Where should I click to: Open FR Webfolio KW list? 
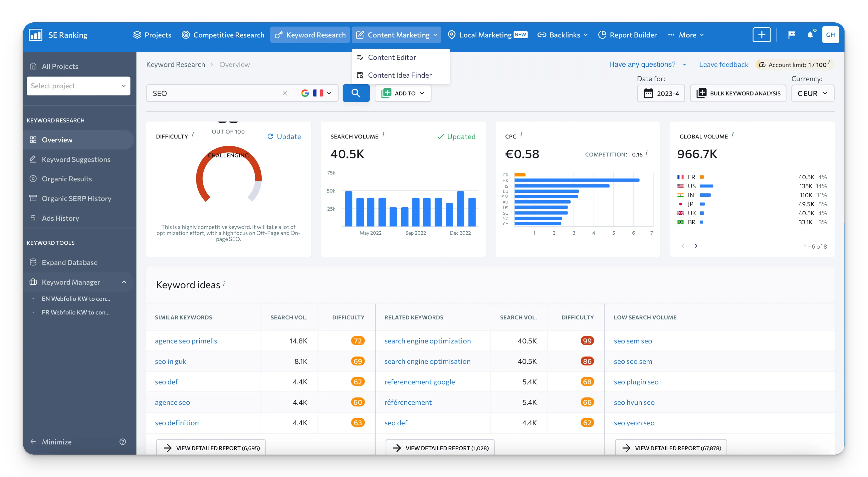(x=76, y=312)
